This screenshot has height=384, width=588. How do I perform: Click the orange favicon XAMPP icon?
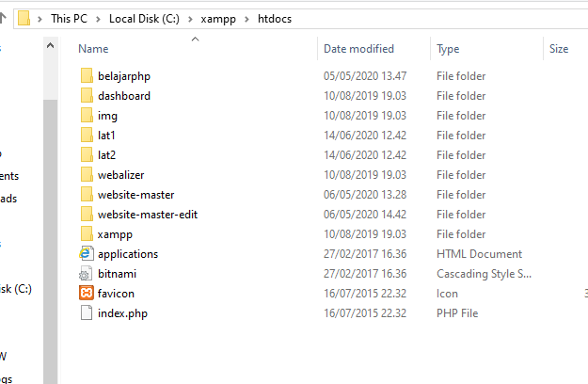(x=87, y=294)
